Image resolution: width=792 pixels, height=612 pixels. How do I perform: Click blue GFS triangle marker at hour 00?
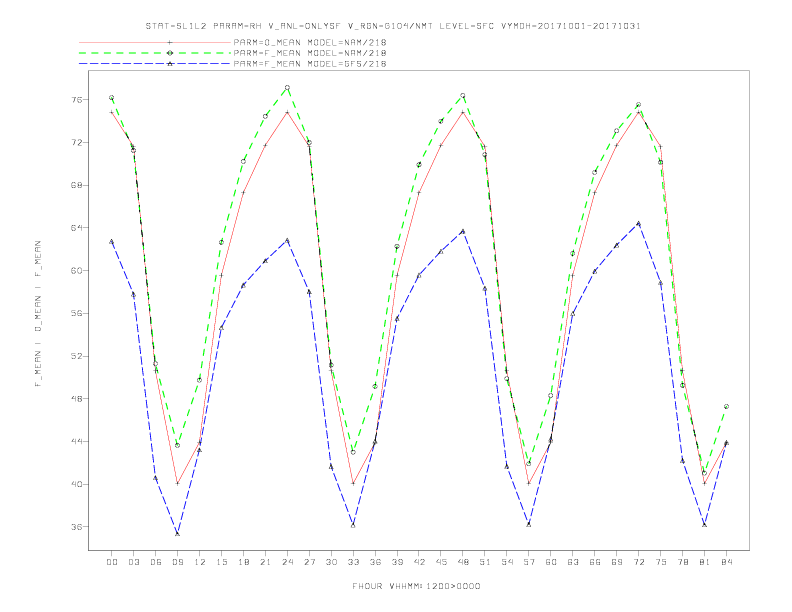pyautogui.click(x=112, y=241)
